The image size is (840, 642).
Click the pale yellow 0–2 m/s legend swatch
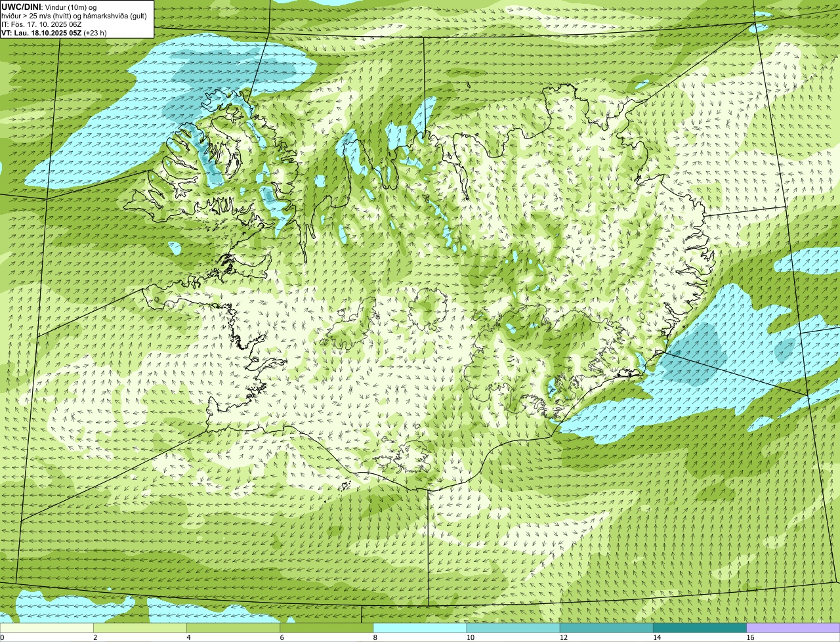coord(47,628)
